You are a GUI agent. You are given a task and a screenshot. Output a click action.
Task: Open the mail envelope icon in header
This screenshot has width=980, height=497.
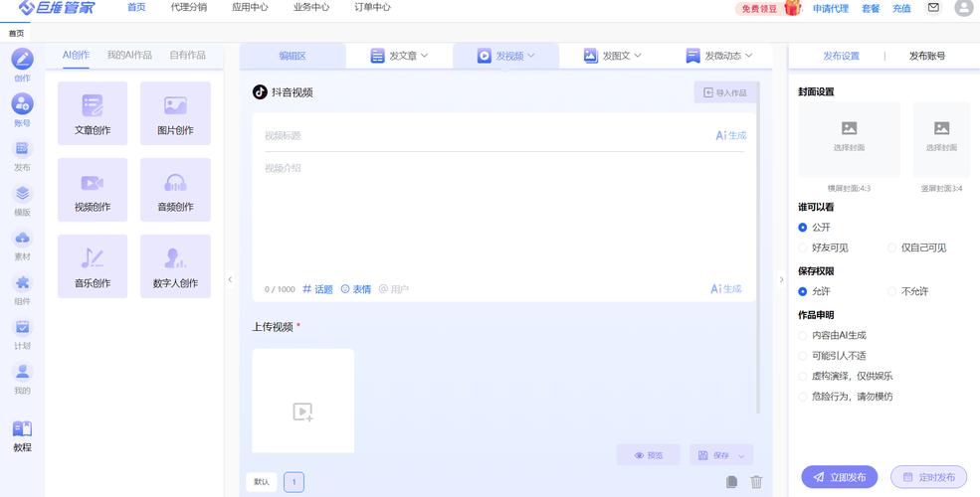(x=933, y=8)
